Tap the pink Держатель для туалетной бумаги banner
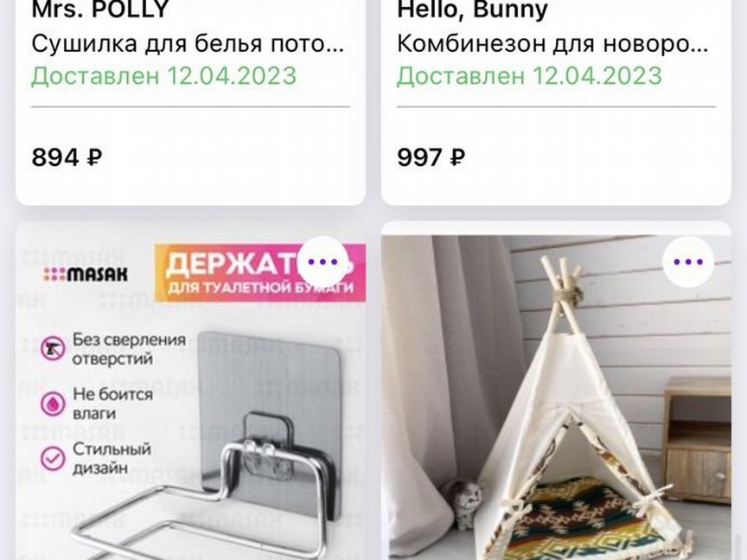Viewport: 747px width, 560px height. (x=260, y=273)
